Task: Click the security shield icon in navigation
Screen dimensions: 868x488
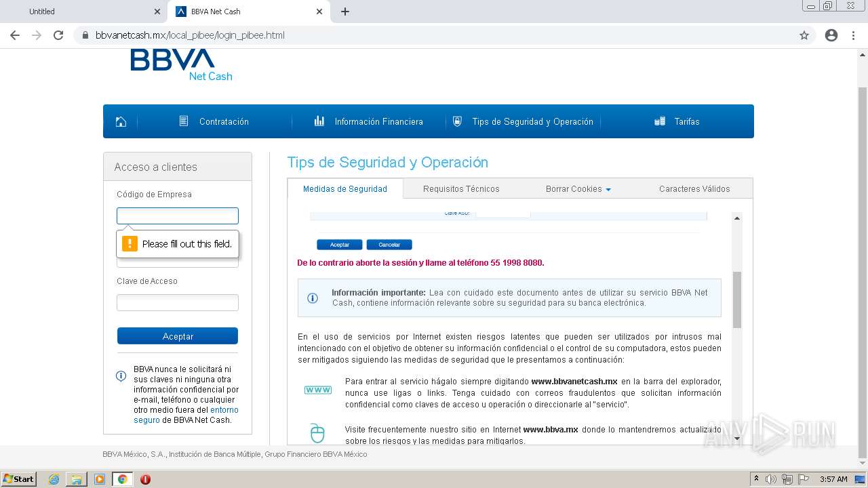Action: pyautogui.click(x=457, y=121)
